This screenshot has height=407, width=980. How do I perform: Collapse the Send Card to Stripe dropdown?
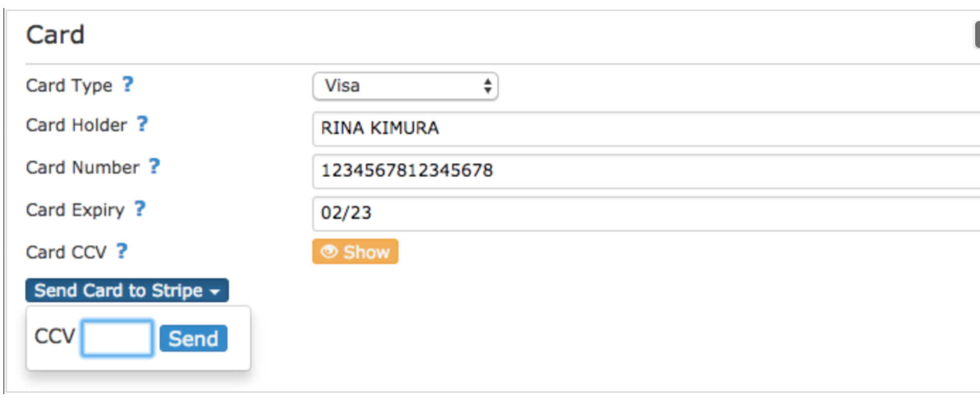pos(126,291)
